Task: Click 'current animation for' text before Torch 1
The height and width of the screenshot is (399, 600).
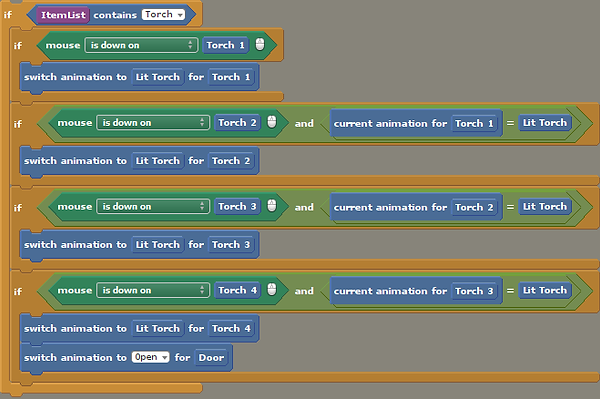Action: coord(390,124)
